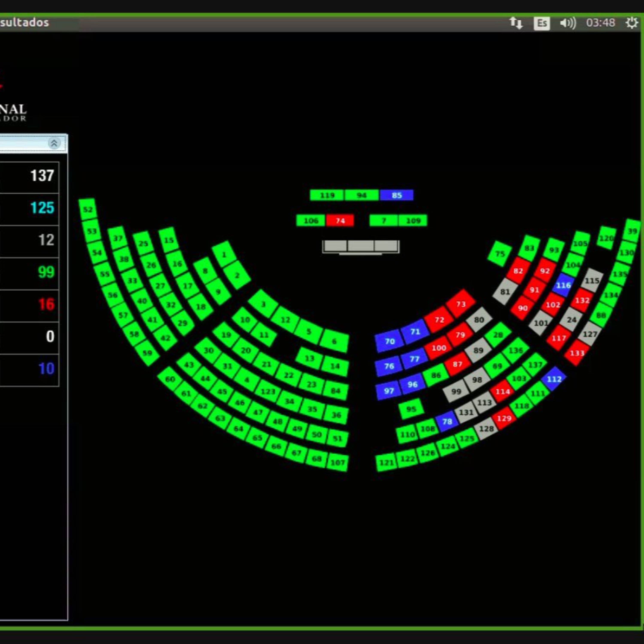
Task: Click the network up/down arrows indicator
Action: [516, 23]
